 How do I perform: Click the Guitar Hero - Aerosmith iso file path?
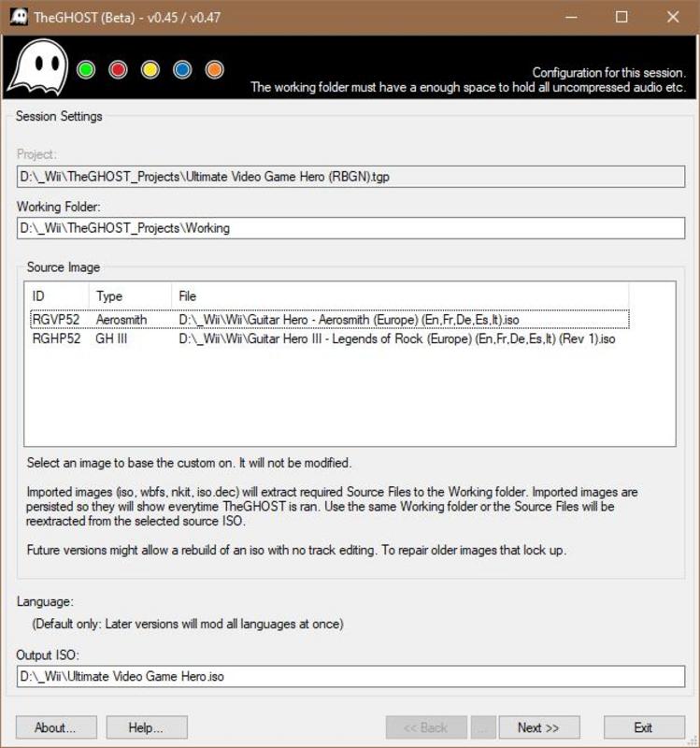(349, 320)
